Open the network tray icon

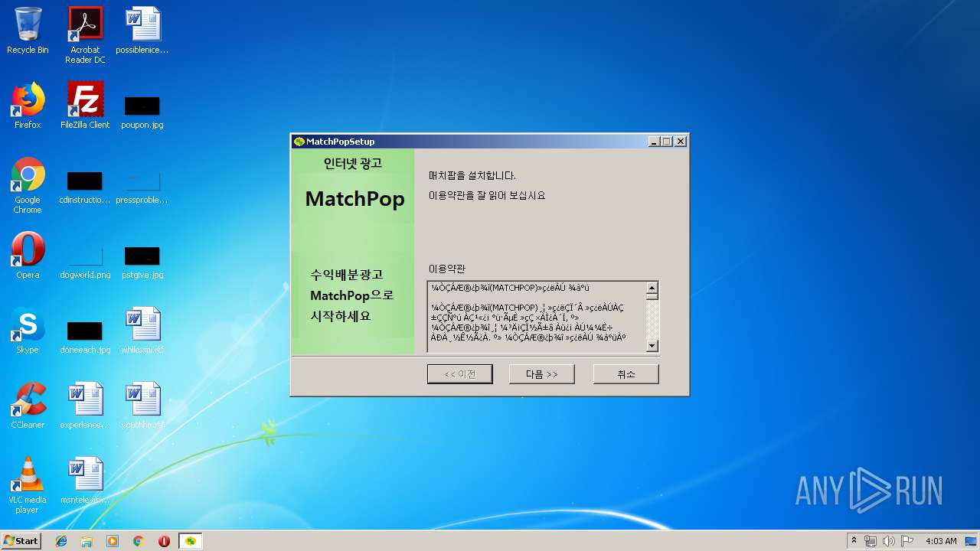click(871, 541)
